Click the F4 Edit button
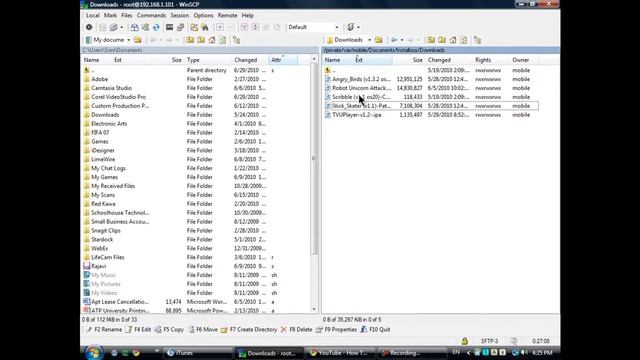The width and height of the screenshot is (640, 360). [x=138, y=329]
